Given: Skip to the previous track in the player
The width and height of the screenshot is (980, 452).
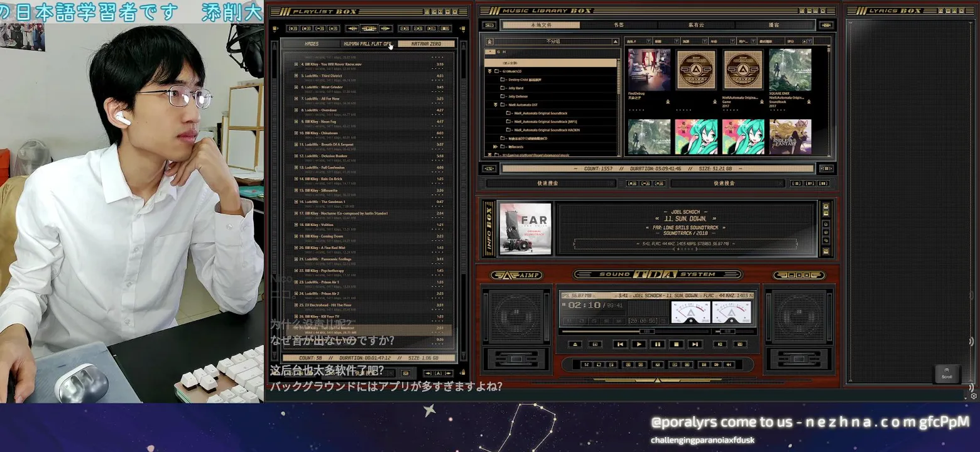Looking at the screenshot, I should coord(620,344).
